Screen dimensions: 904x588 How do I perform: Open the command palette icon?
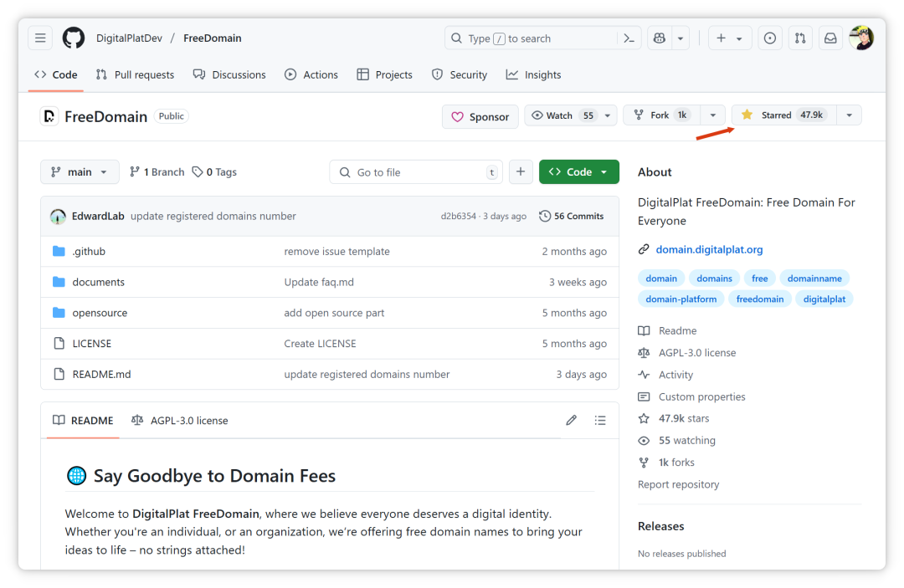(629, 38)
